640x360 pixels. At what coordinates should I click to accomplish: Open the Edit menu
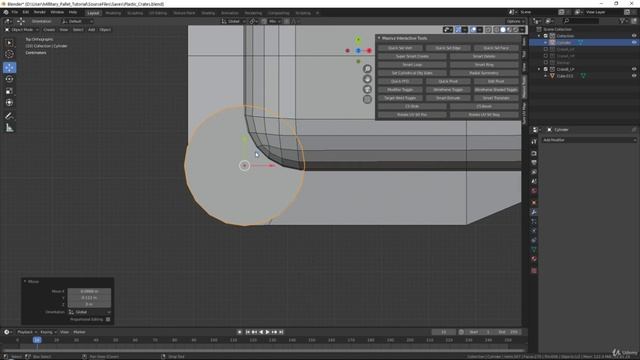pyautogui.click(x=26, y=12)
